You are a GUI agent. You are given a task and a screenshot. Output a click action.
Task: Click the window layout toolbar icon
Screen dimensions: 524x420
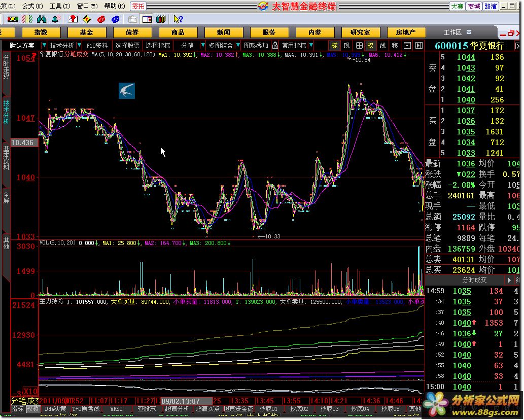[147, 19]
